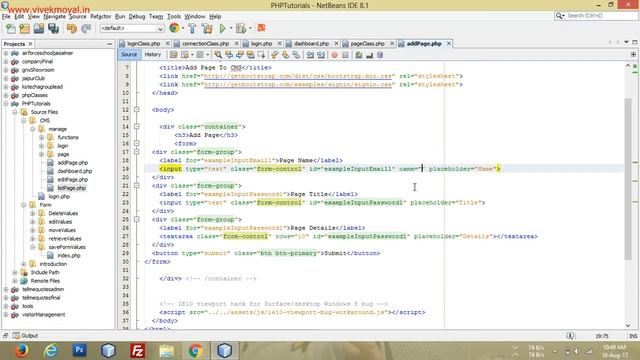Expand the functions folder in the tree
This screenshot has width=640, height=360.
tap(41, 137)
